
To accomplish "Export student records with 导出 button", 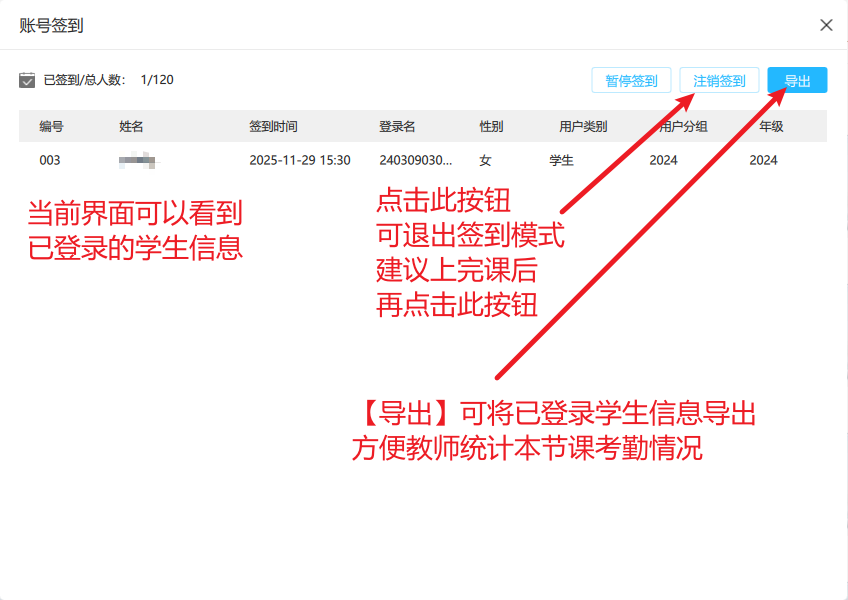I will pyautogui.click(x=797, y=81).
